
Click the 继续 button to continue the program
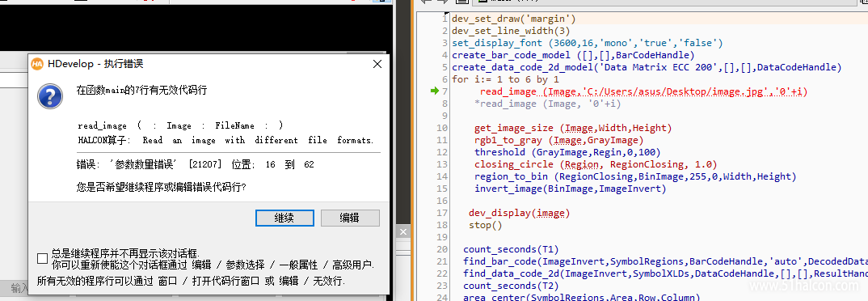point(284,218)
